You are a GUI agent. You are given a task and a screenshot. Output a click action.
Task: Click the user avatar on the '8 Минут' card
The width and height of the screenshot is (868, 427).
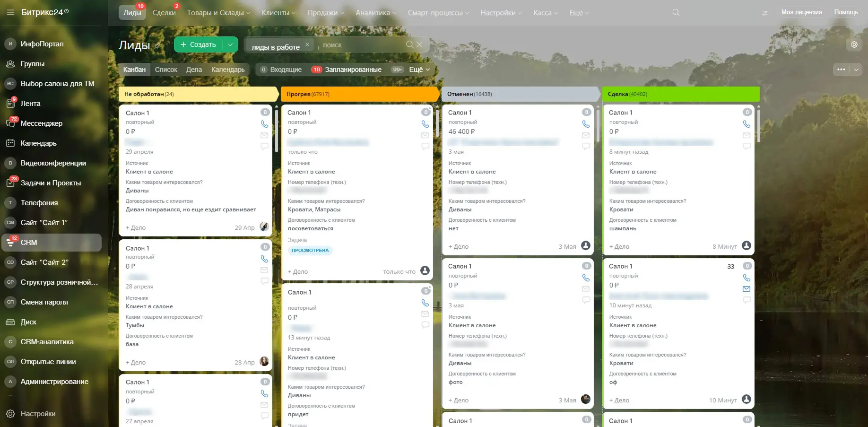(746, 245)
